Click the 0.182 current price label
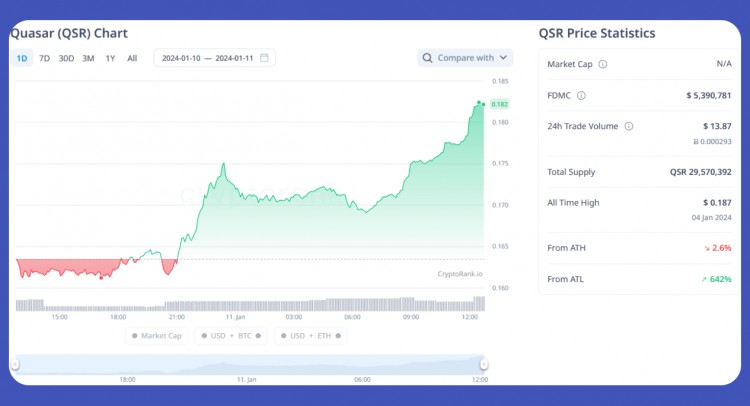 tap(500, 104)
